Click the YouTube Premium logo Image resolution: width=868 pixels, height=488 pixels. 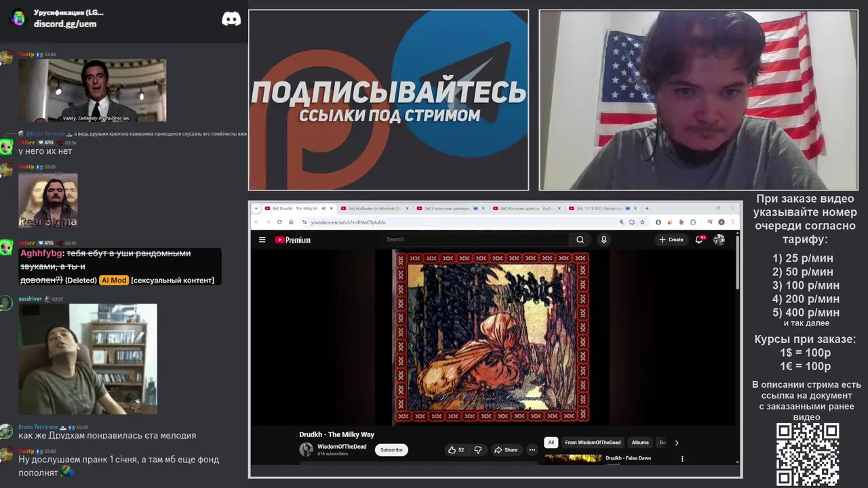point(292,239)
